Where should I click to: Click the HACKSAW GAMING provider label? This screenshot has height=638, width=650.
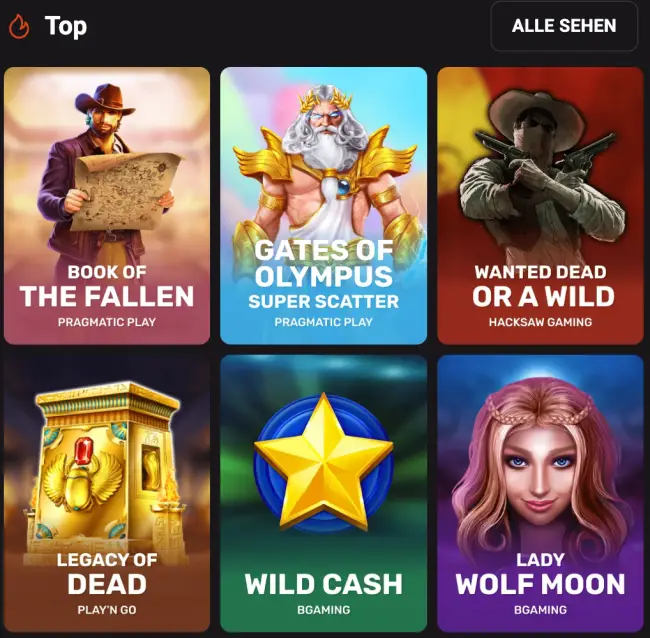point(540,322)
